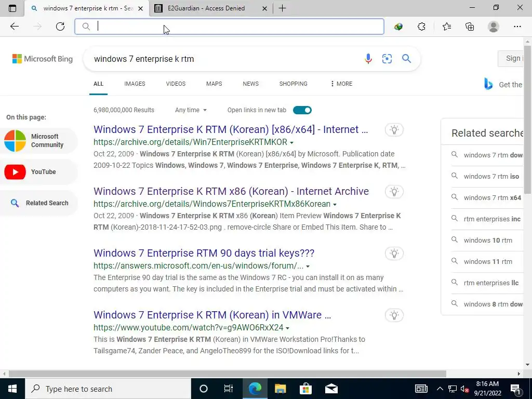Switch to E2Guardian Access Denied browser tab
Viewport: 532px width, 399px height.
tap(210, 8)
